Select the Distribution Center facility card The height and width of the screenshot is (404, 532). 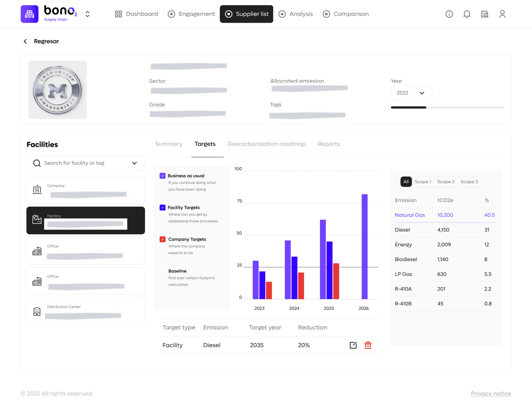coord(86,311)
